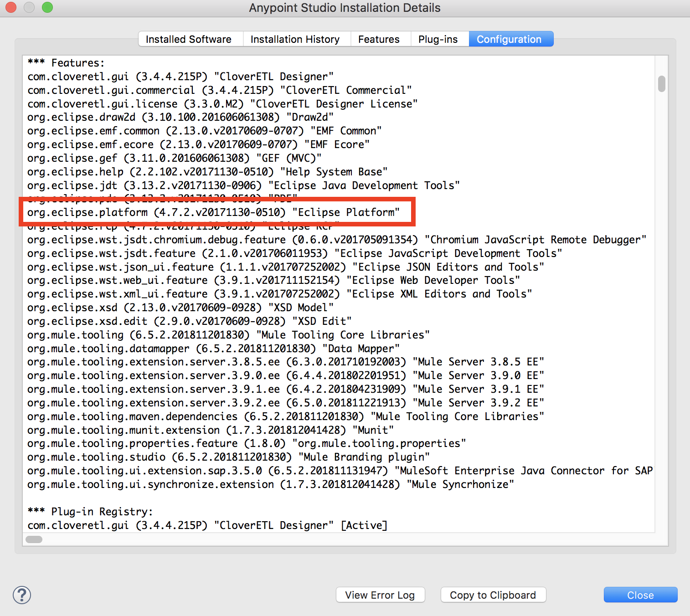
Task: Select the Configuration tab
Action: click(x=509, y=39)
